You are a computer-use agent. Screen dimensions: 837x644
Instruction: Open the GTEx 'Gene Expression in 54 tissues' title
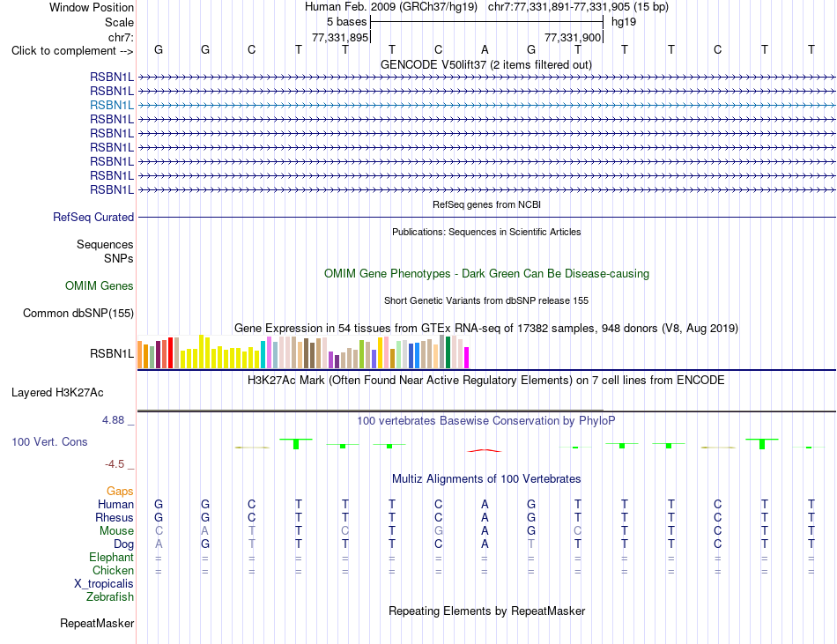coord(486,328)
